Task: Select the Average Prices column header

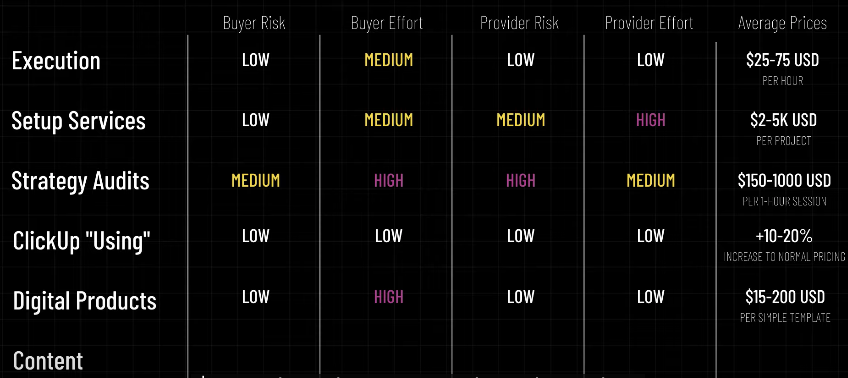Action: 783,23
